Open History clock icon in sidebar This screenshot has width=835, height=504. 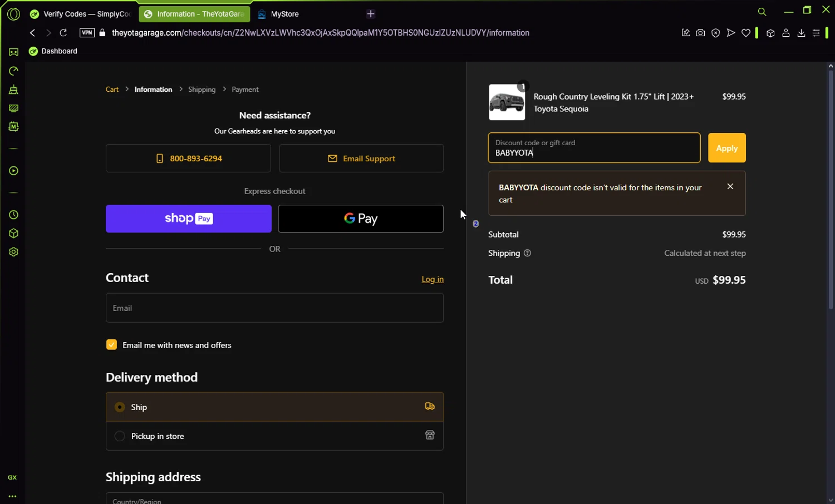pos(13,215)
